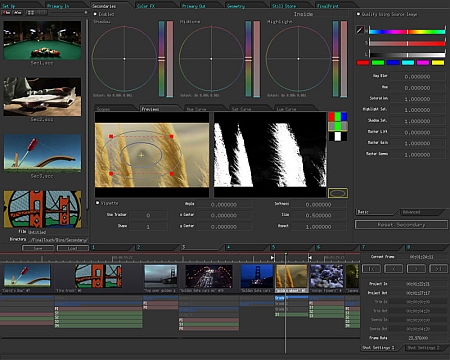
Task: Click the Saturation qualifier range slider
Action: pyautogui.click(x=407, y=43)
